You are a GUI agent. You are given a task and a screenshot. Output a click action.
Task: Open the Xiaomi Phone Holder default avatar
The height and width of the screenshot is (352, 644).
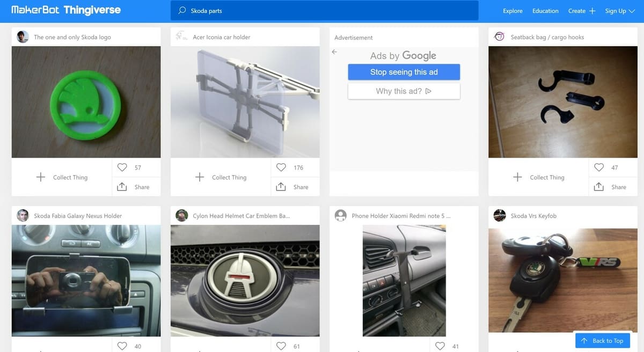(340, 215)
